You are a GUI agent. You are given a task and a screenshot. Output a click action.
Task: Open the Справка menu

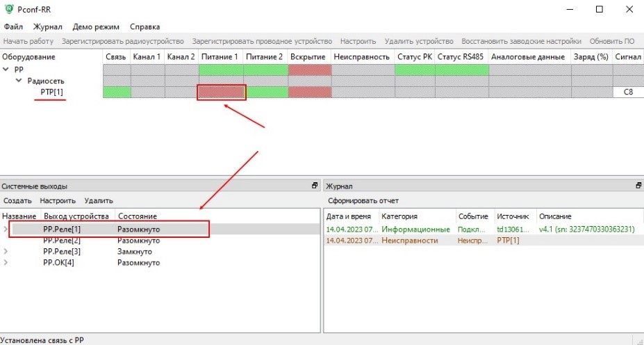(145, 27)
